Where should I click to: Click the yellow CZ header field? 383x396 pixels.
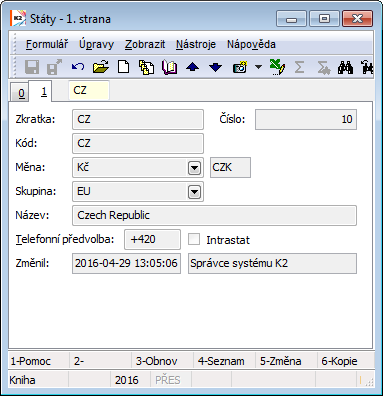coord(89,90)
